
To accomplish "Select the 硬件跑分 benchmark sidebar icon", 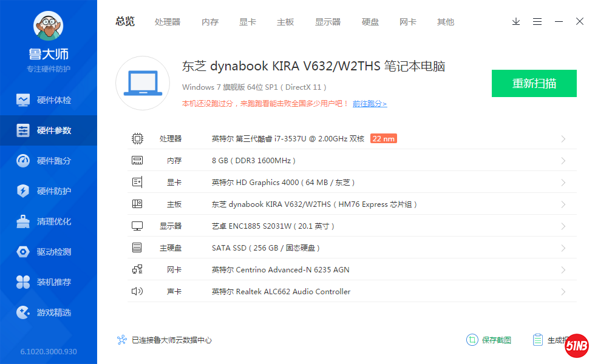I will (23, 161).
